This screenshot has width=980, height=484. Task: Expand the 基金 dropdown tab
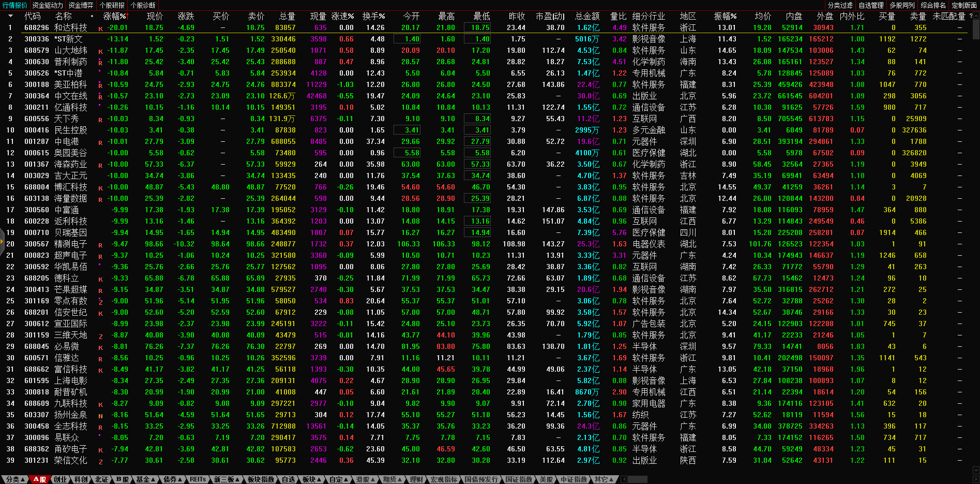pyautogui.click(x=145, y=479)
